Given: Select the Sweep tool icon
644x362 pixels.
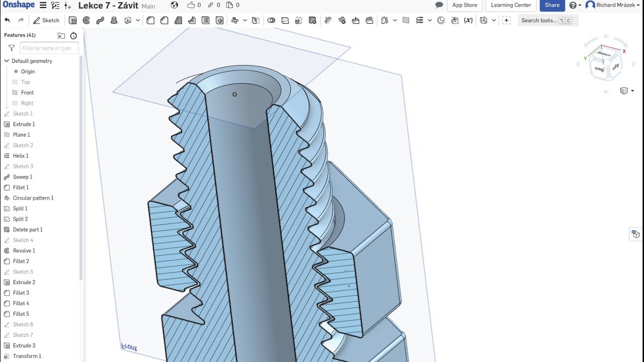Looking at the screenshot, I should (x=100, y=21).
